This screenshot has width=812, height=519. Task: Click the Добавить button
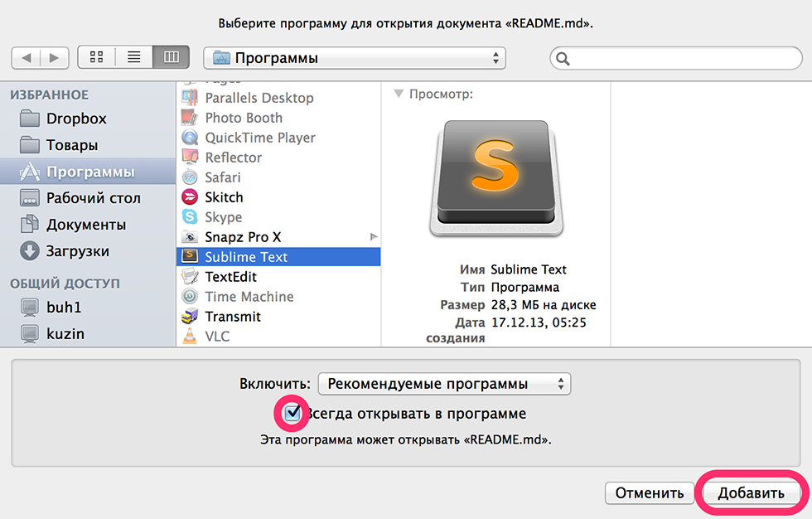pyautogui.click(x=751, y=493)
